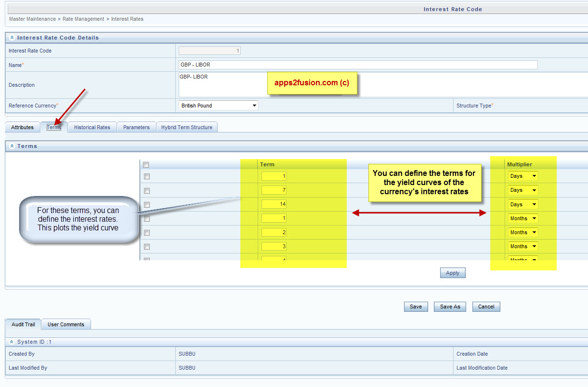Viewport: 588px width, 387px height.
Task: Click the Creation Date label
Action: coord(472,354)
